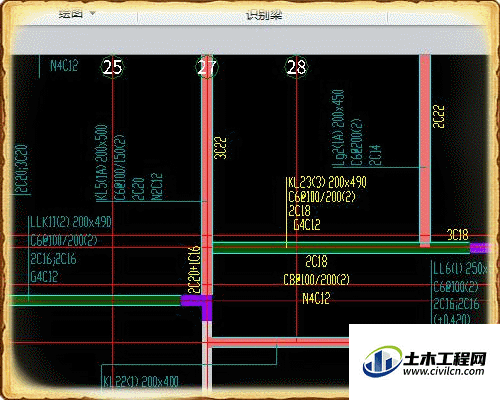Click yellow C6@100/200(2) under KL23
Screen dimensions: 500x400
322,197
